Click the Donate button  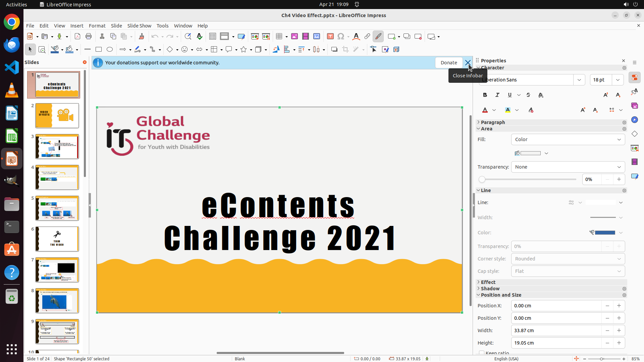[448, 63]
